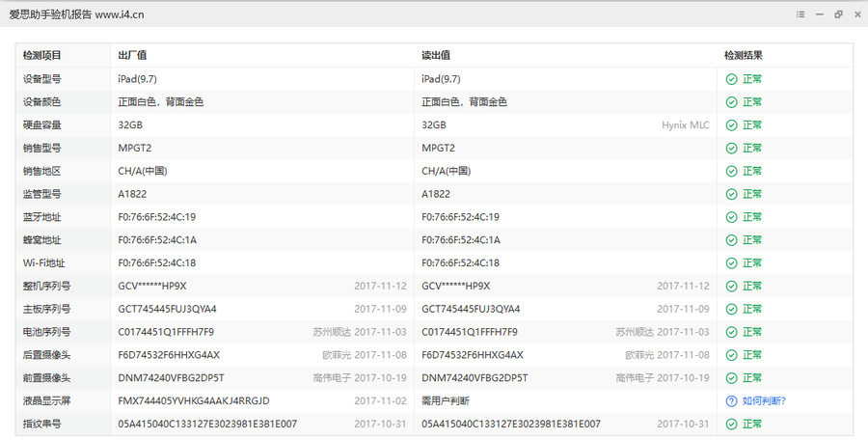Click green check icon in 整机序列号 row
The width and height of the screenshot is (868, 440).
pyautogui.click(x=731, y=286)
